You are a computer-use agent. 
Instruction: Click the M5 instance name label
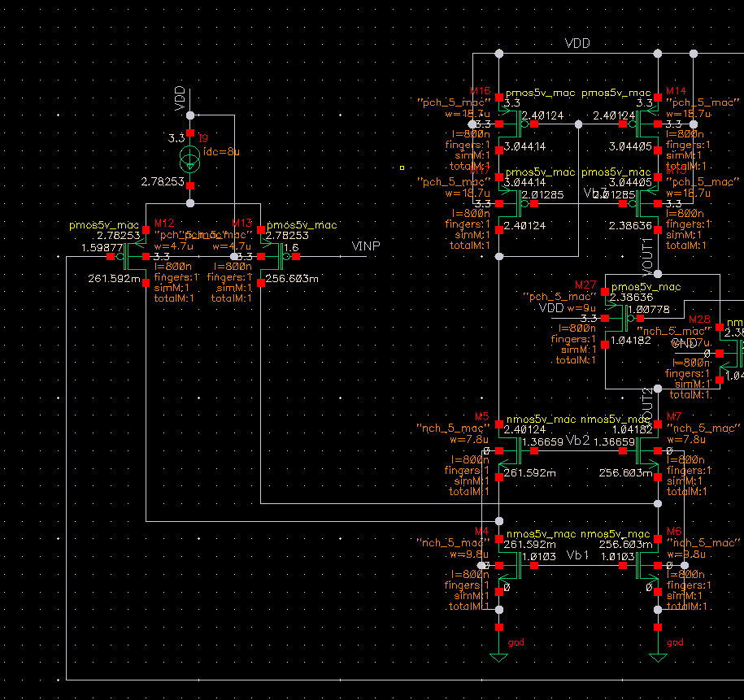(481, 417)
